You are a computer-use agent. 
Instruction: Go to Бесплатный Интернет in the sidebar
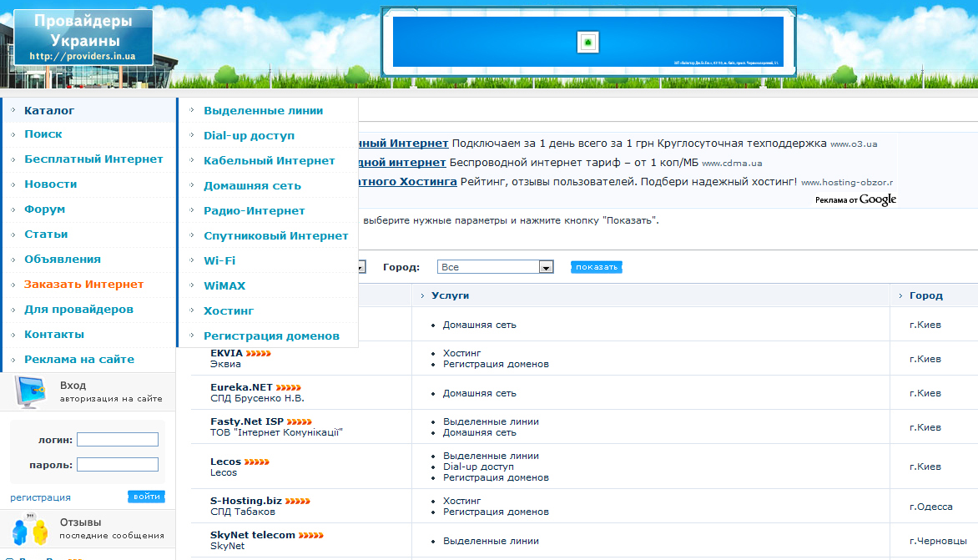pos(93,159)
